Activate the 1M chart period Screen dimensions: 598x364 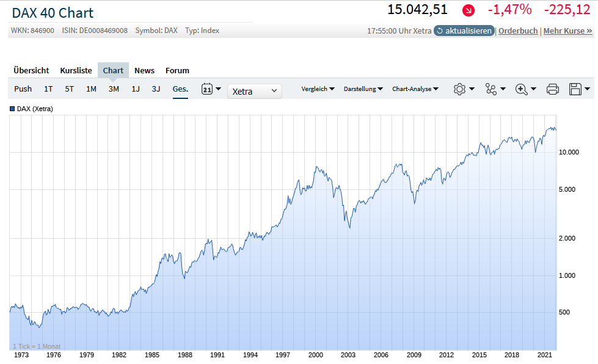(x=91, y=89)
